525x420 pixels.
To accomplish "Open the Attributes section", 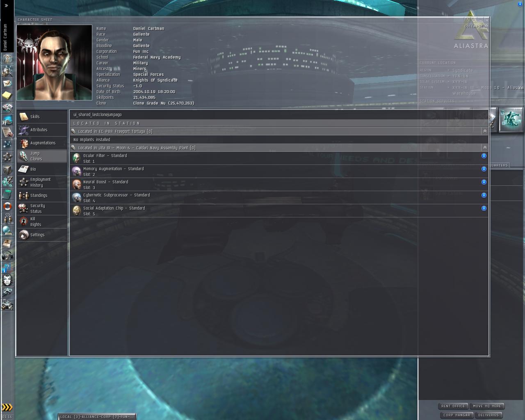I will click(x=42, y=130).
